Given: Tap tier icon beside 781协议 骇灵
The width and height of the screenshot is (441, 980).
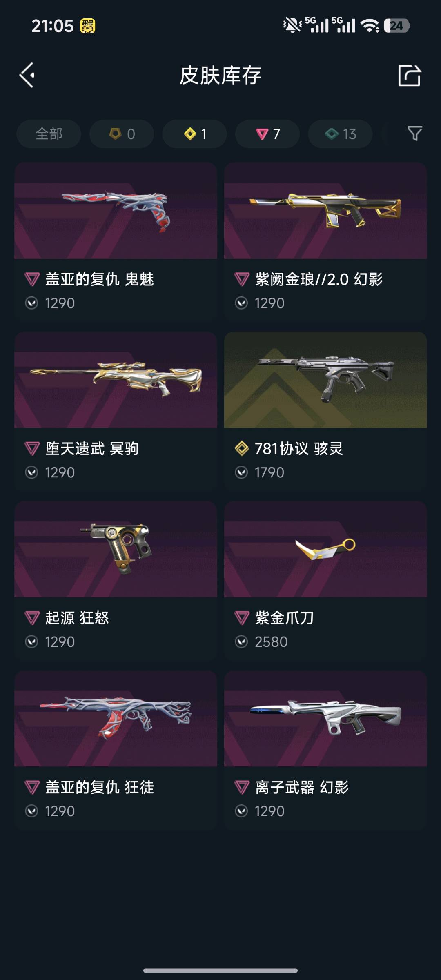Looking at the screenshot, I should click(x=242, y=449).
